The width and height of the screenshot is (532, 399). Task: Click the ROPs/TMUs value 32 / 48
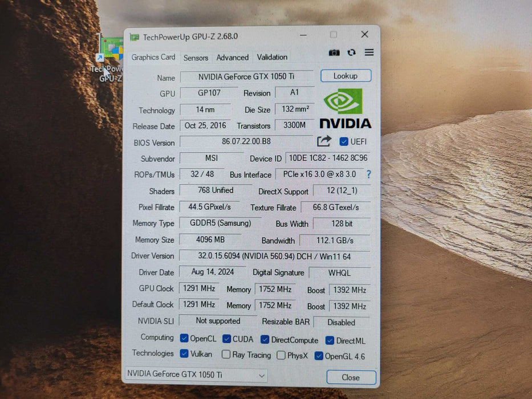click(x=202, y=174)
